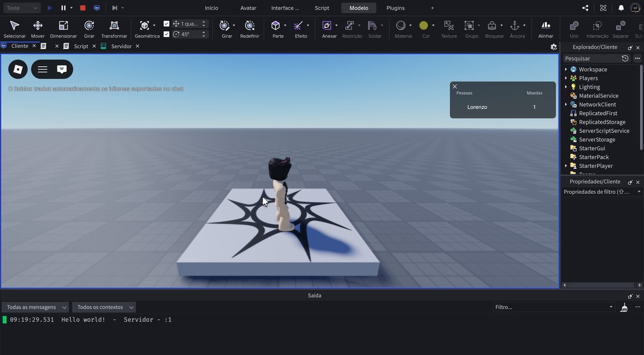Expand the Workspace tree node
The image size is (644, 355).
pos(566,69)
